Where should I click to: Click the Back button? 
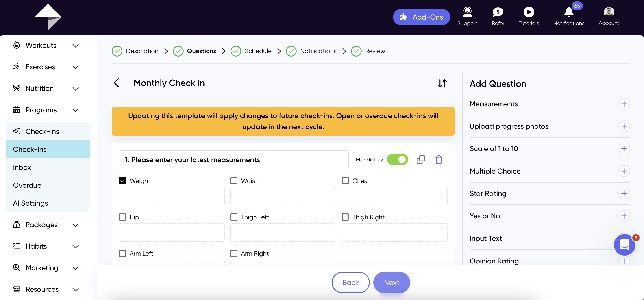[x=350, y=282]
